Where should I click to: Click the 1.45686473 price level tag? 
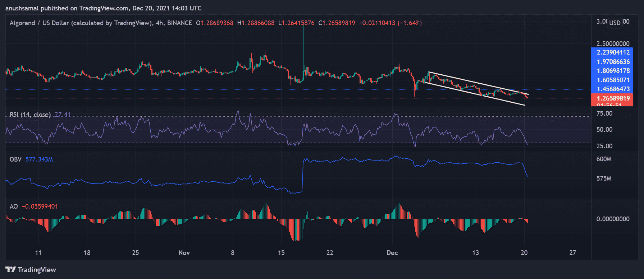613,89
